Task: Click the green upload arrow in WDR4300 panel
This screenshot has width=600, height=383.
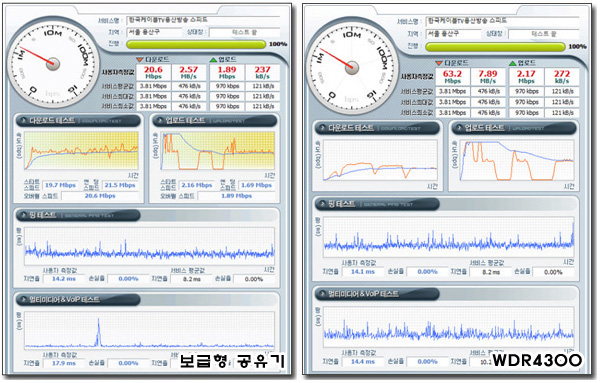Action: [512, 63]
